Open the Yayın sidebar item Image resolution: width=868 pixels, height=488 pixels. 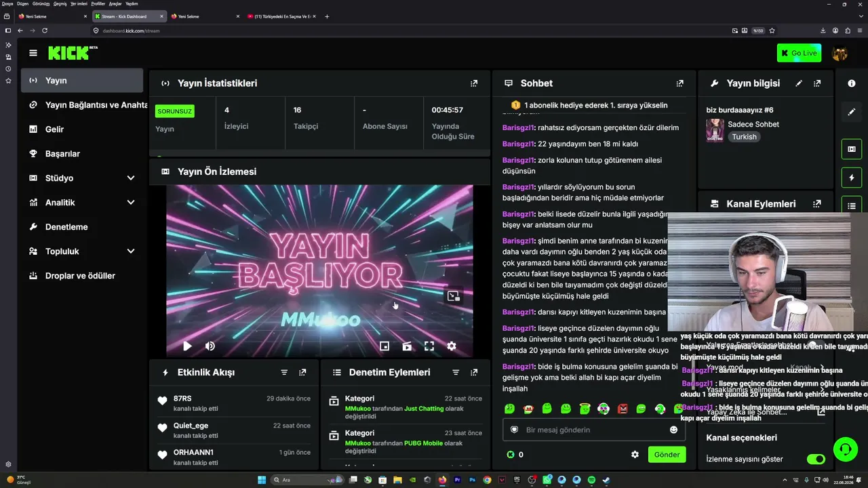pos(81,81)
